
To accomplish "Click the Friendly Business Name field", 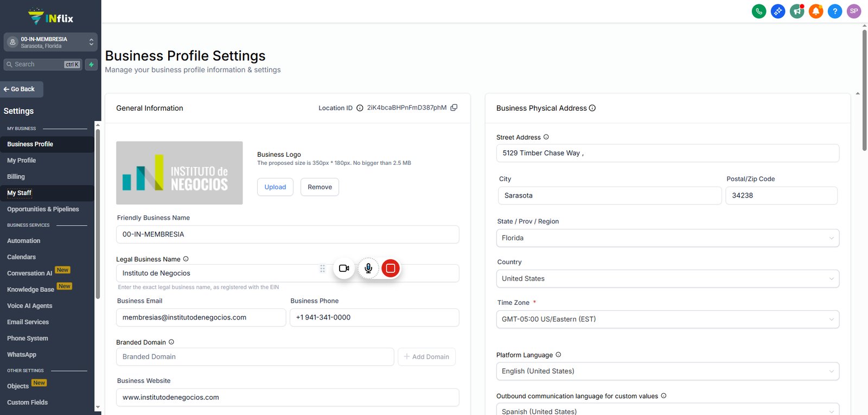I will [x=288, y=234].
